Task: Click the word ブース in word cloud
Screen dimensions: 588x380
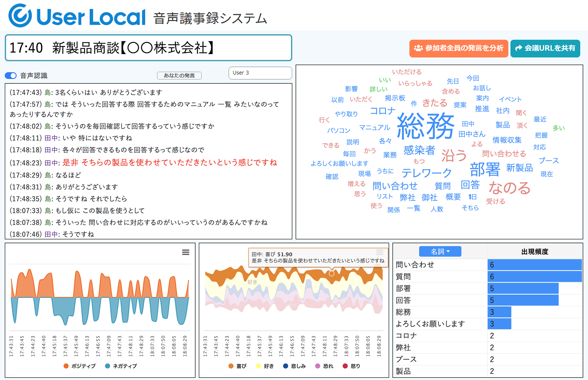Action: [x=548, y=160]
